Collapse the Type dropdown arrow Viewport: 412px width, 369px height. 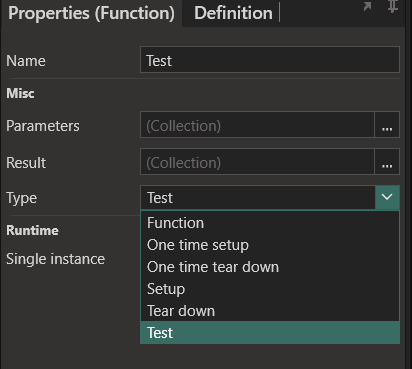(387, 197)
